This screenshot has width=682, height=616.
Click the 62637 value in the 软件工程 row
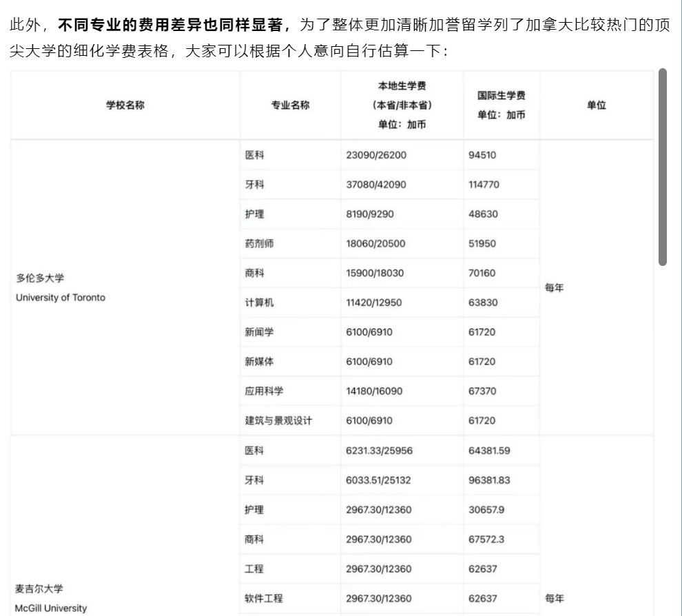click(x=483, y=598)
